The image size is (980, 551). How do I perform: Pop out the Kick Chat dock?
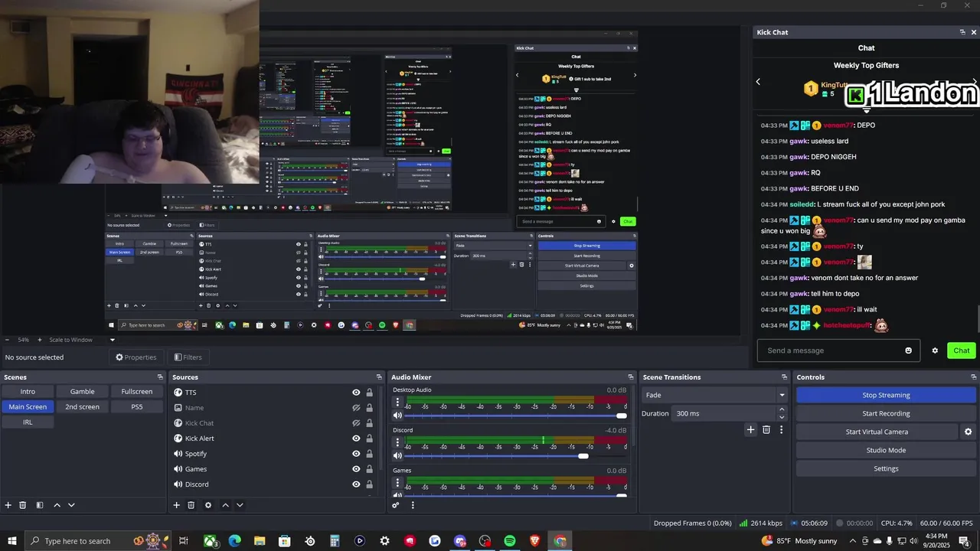[x=962, y=32]
